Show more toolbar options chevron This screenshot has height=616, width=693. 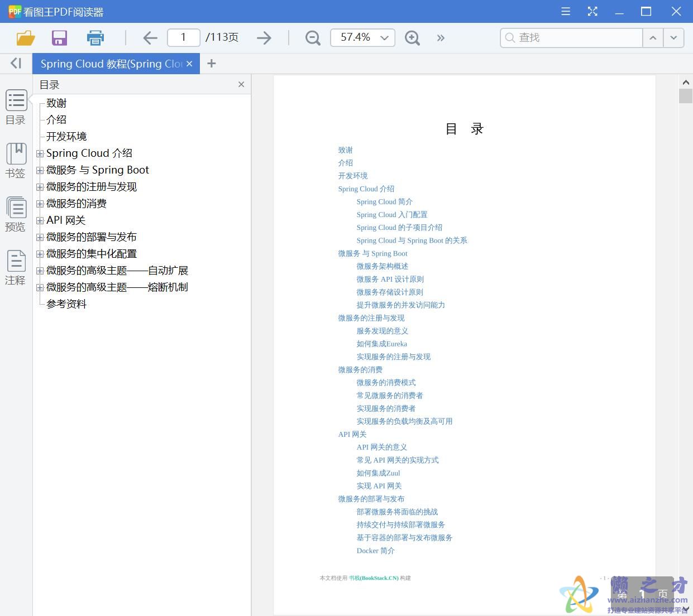[x=441, y=38]
